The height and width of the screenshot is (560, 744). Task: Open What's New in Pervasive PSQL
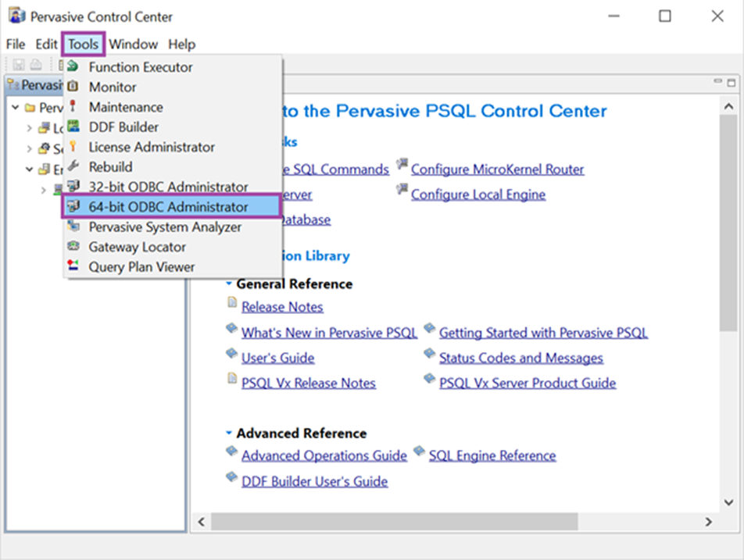[x=329, y=333]
